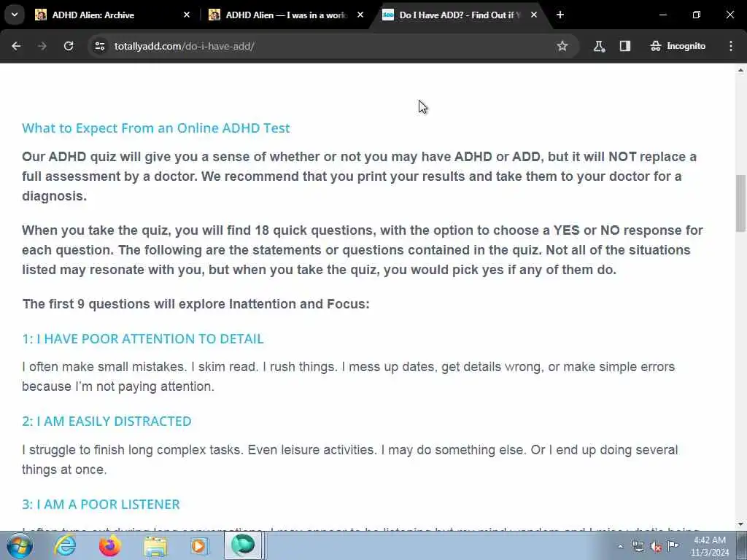Open Windows Media Player from the taskbar
The height and width of the screenshot is (560, 747).
tap(199, 546)
